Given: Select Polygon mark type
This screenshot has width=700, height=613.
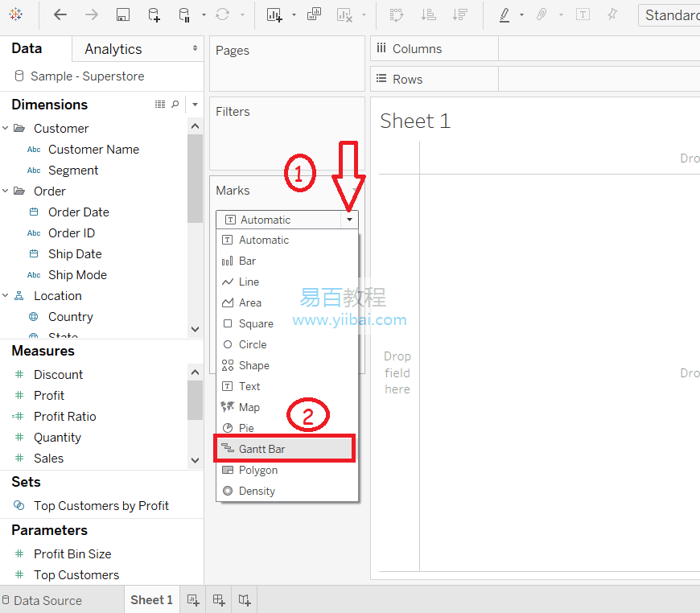Looking at the screenshot, I should [287, 470].
